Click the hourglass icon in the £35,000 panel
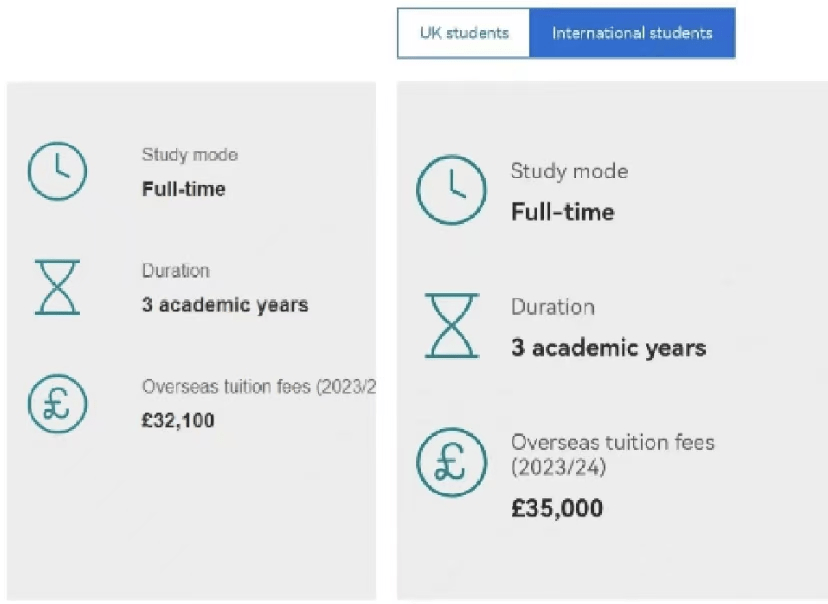828x604 pixels. coord(451,326)
